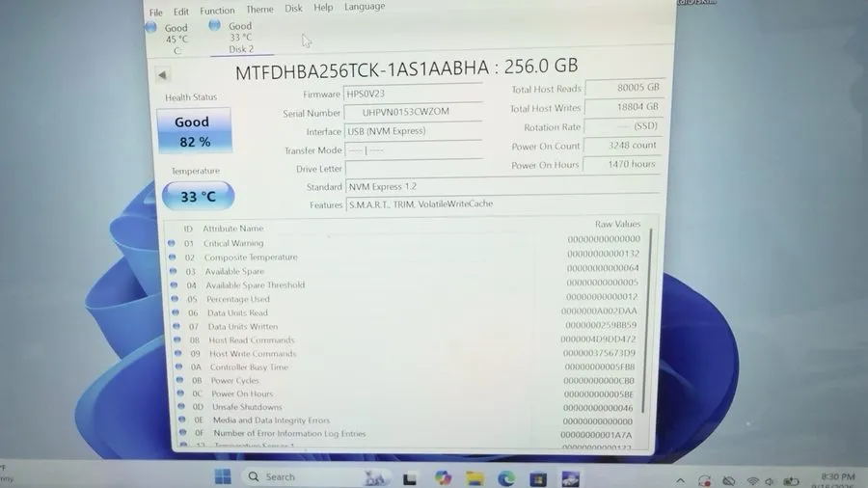Screen dimensions: 868x488
Task: Click the Power On Count value 3248 count
Action: point(623,145)
